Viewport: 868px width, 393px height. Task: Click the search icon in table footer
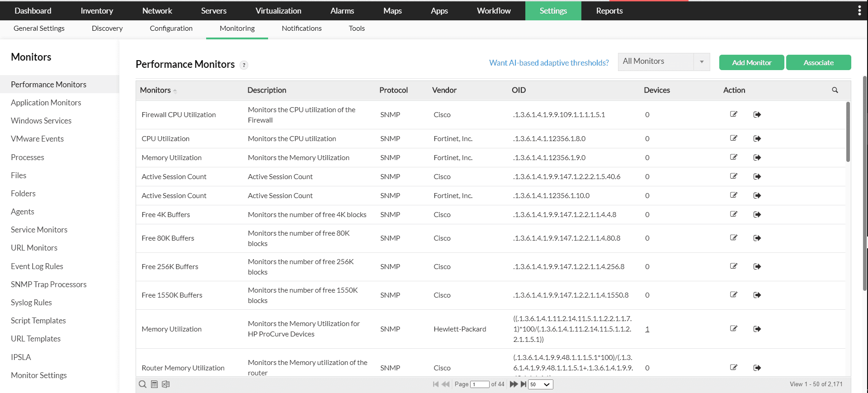click(x=142, y=384)
